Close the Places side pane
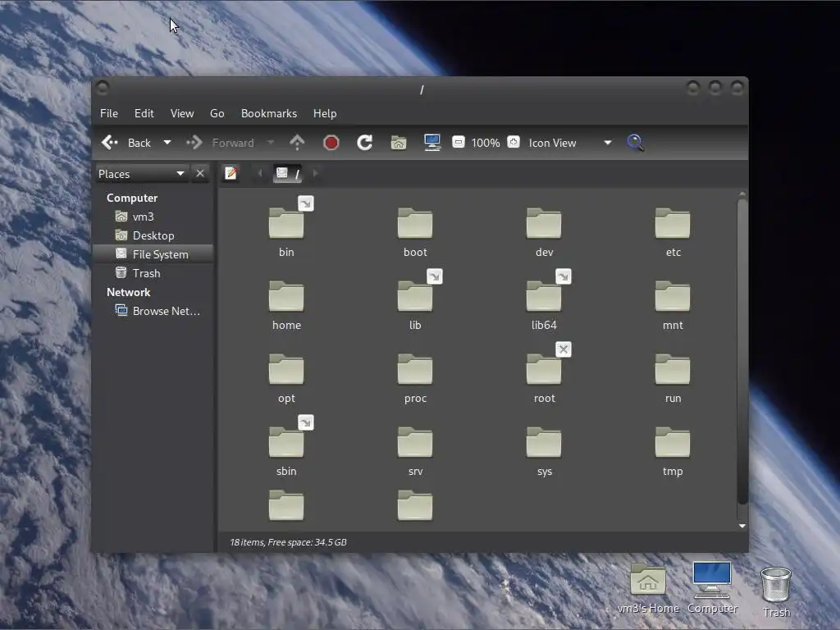The image size is (840, 630). pyautogui.click(x=200, y=173)
